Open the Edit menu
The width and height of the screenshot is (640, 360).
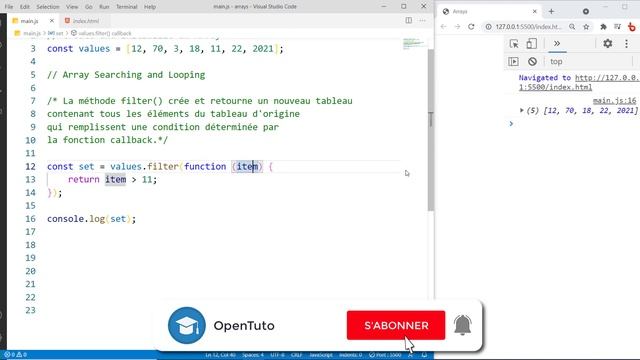click(x=24, y=7)
